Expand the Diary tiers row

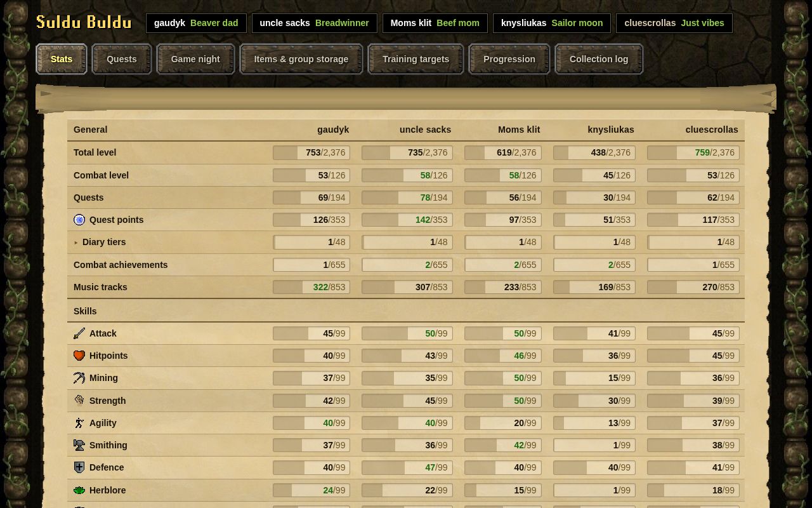(76, 243)
